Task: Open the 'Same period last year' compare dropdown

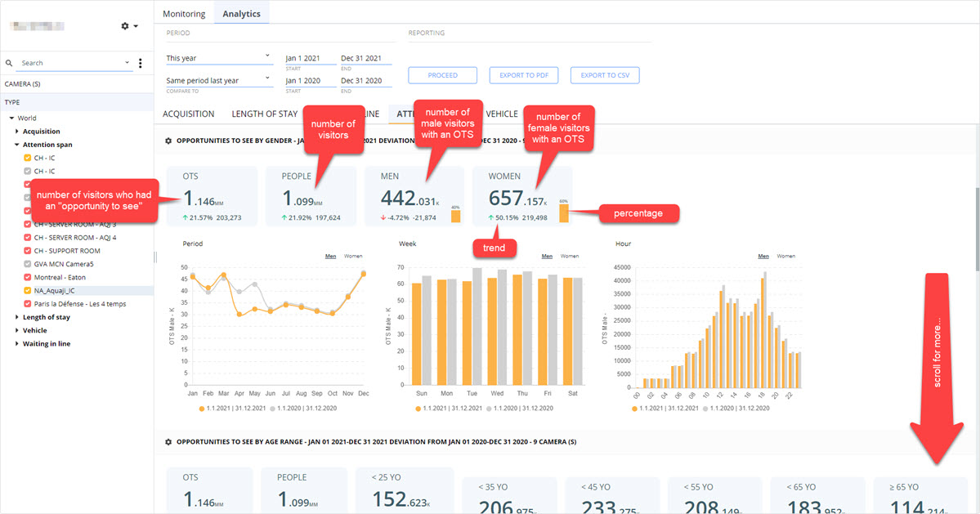Action: [x=219, y=81]
